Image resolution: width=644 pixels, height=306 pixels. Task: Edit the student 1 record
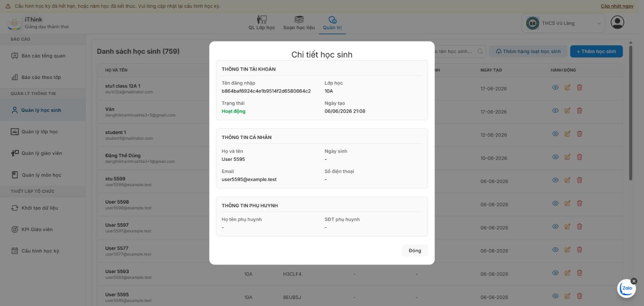567,134
